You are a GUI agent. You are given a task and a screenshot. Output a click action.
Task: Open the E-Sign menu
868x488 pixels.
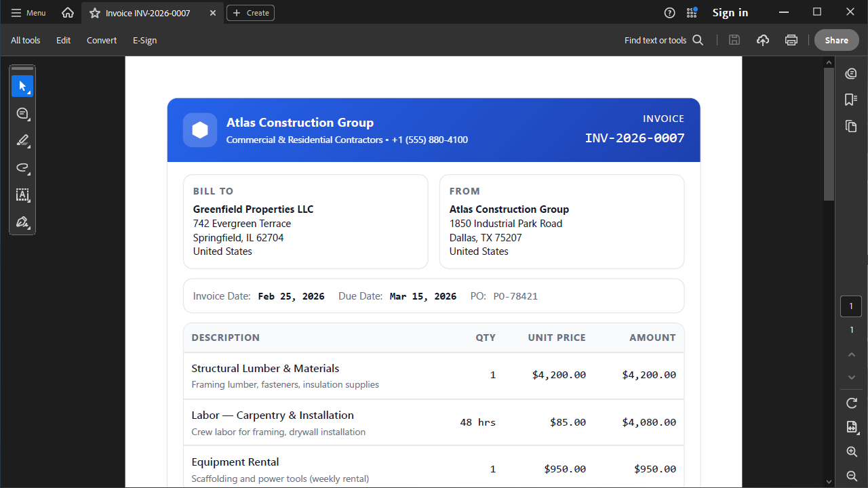tap(144, 40)
